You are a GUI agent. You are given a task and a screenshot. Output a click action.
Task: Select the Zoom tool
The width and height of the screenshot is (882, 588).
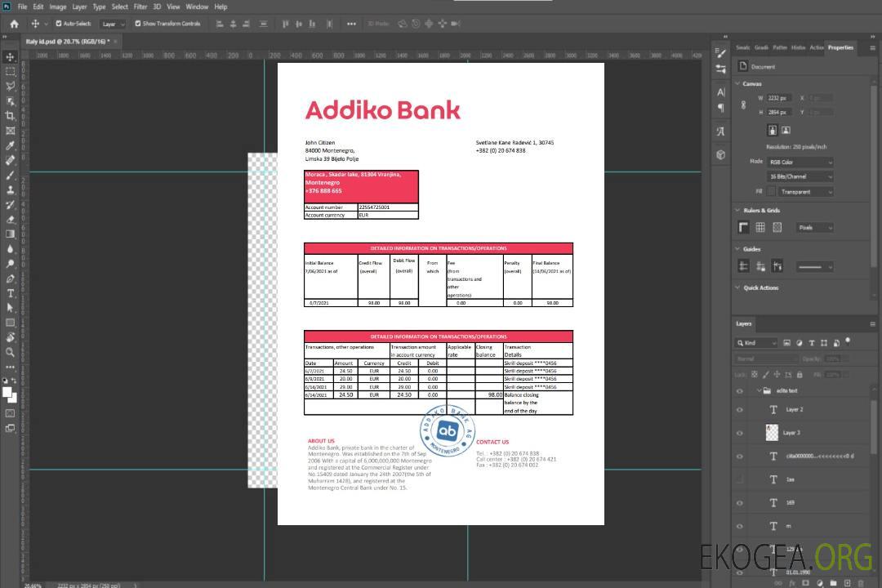(x=10, y=352)
